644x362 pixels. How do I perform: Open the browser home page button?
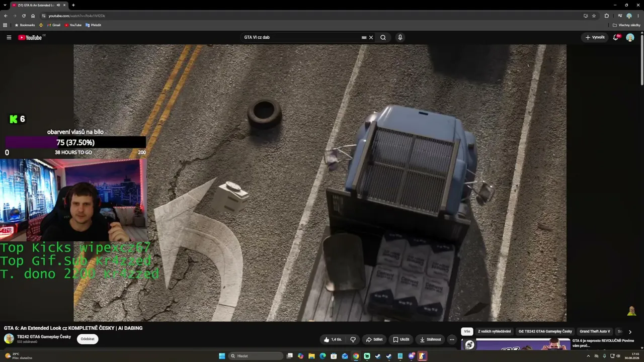tap(33, 16)
